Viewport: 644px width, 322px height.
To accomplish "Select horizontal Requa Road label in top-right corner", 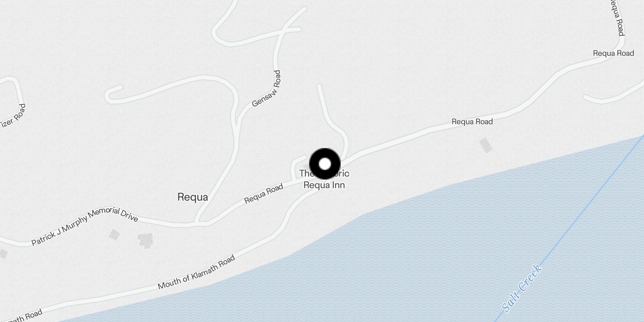I will [613, 53].
